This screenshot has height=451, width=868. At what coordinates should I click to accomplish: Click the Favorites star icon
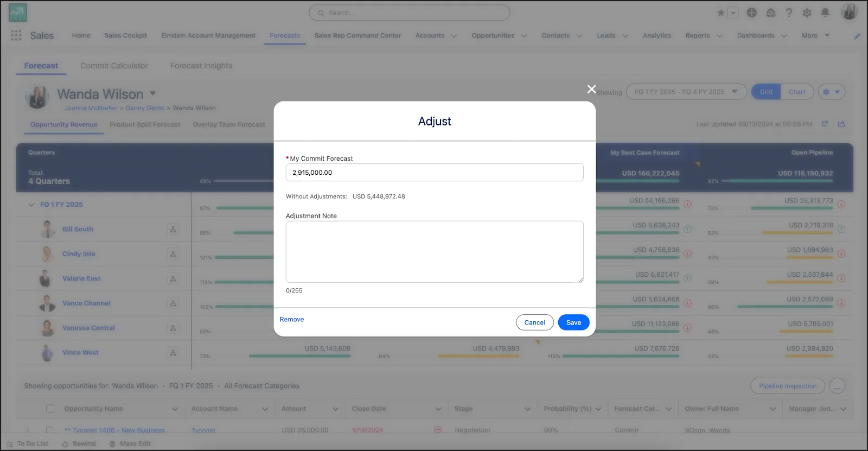pos(721,12)
